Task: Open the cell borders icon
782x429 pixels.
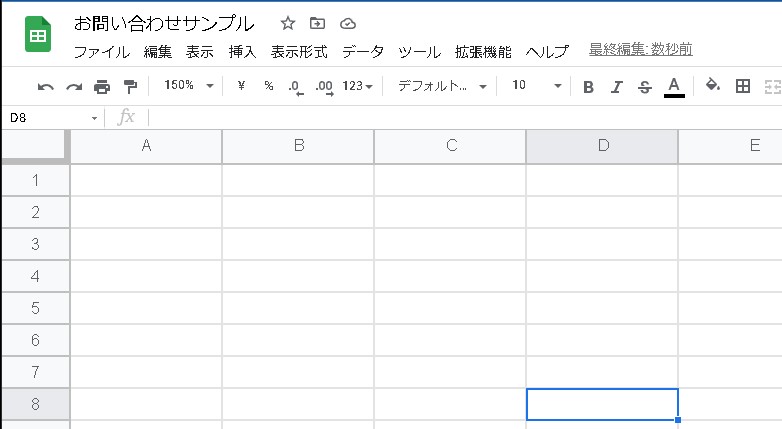Action: (743, 86)
